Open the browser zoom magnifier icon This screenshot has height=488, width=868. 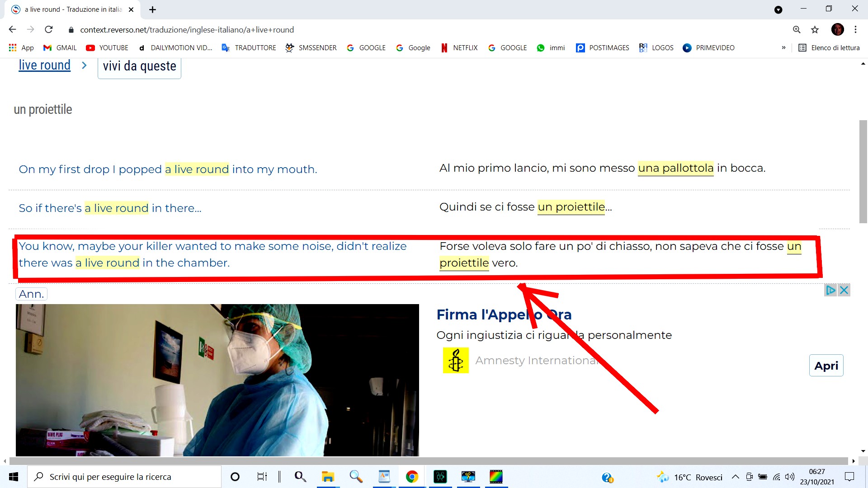pyautogui.click(x=797, y=30)
